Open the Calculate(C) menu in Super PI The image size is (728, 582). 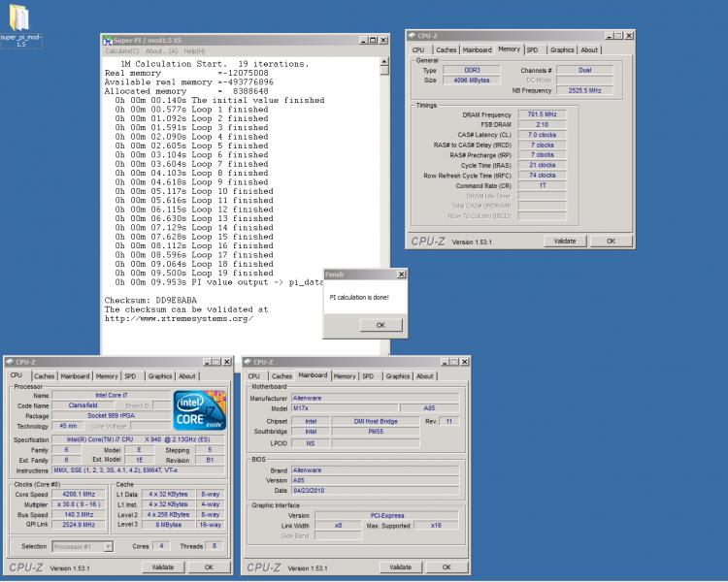(122, 50)
